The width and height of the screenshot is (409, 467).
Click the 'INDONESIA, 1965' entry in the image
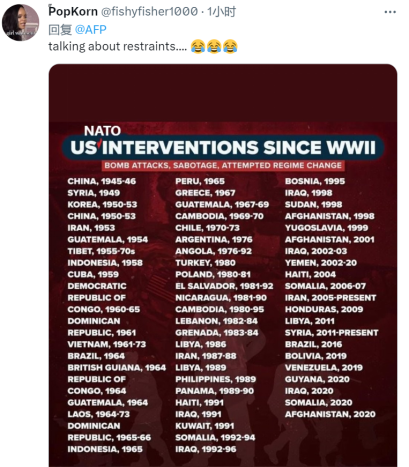tap(105, 449)
